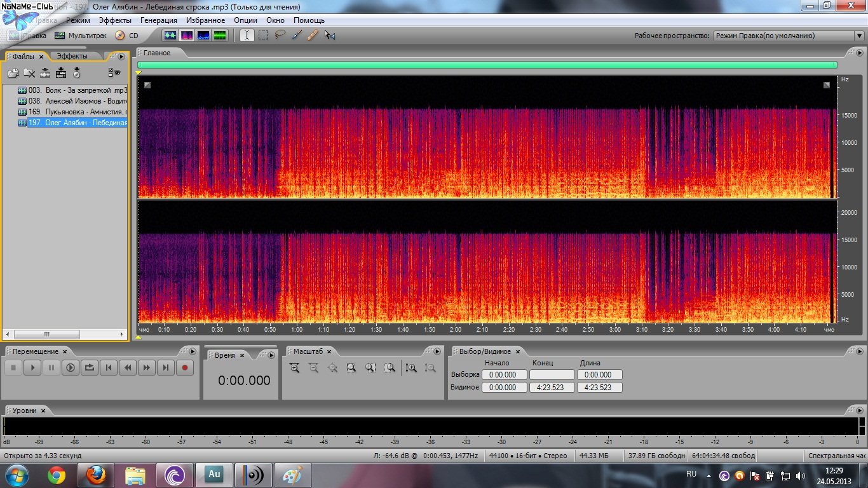Click red Record button

[185, 367]
